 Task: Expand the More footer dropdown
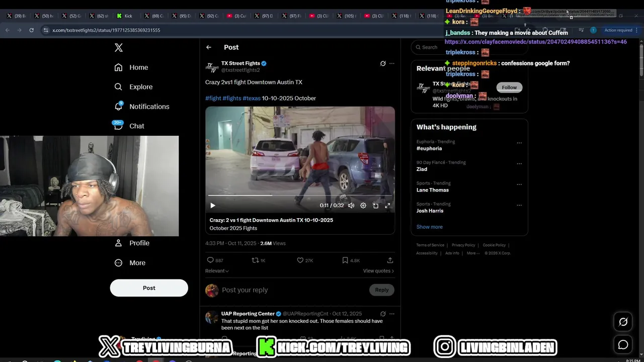[x=472, y=253]
